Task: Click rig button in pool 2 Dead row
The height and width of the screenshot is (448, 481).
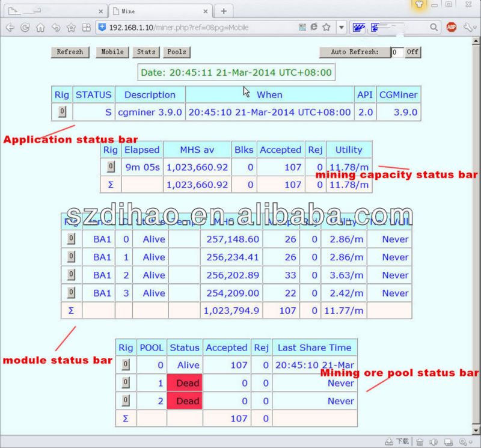Action: [126, 400]
